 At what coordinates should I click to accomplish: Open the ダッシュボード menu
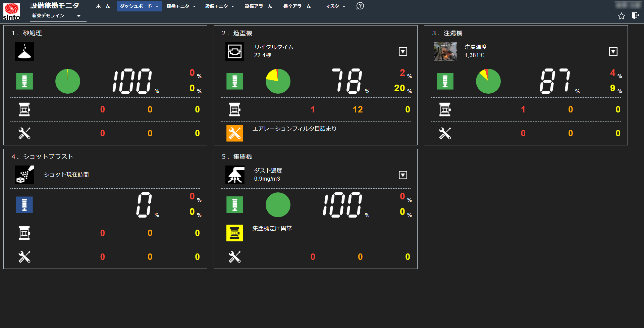tap(139, 6)
